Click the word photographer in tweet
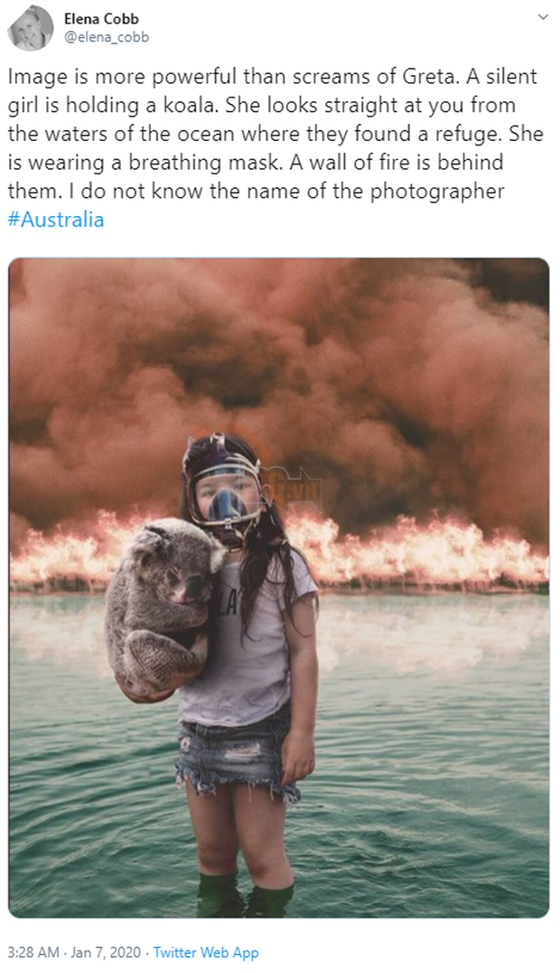 point(437,192)
